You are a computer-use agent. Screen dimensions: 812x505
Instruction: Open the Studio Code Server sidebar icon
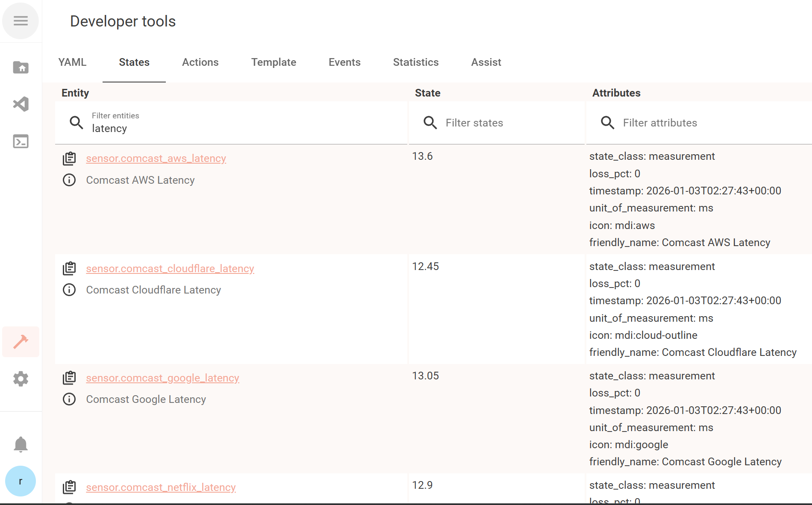[21, 104]
